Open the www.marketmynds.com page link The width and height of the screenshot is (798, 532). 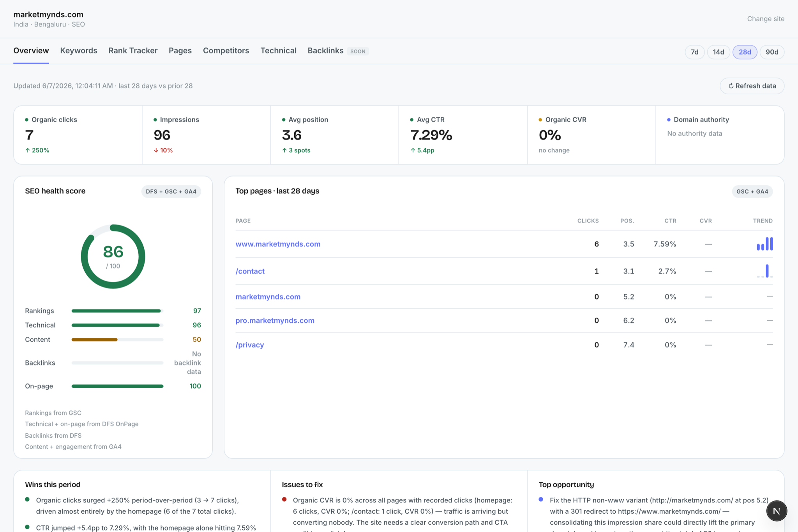(278, 244)
